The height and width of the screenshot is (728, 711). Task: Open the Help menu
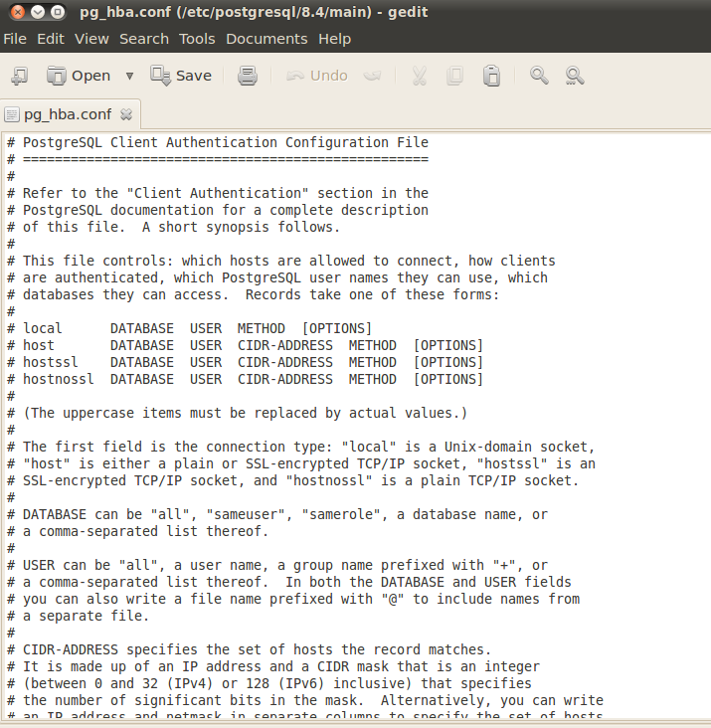coord(334,39)
